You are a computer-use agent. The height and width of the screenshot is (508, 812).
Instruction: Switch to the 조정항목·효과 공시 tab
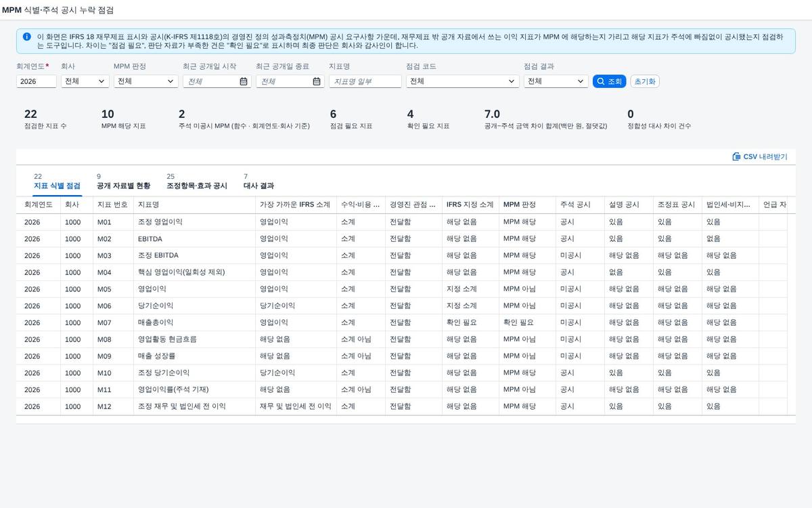coord(197,182)
